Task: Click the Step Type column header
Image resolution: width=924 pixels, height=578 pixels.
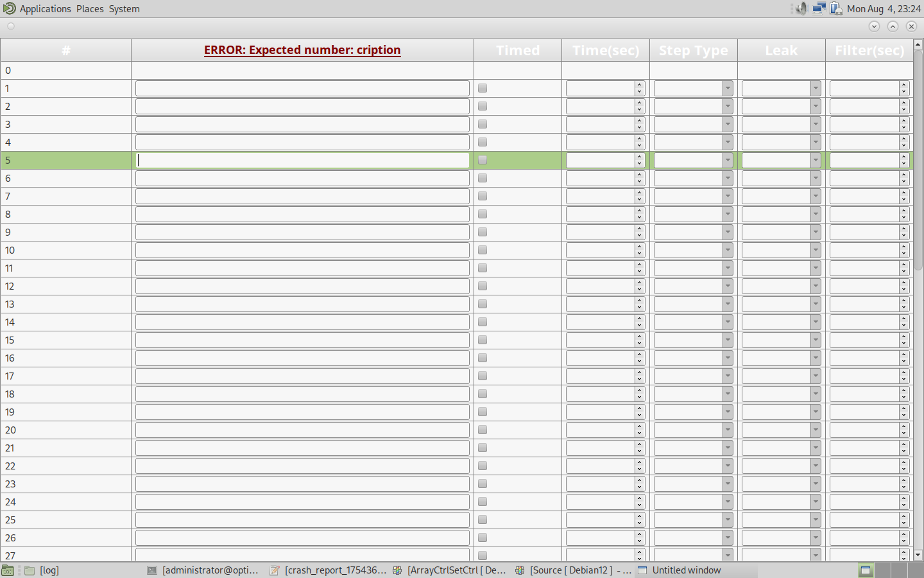Action: (693, 50)
